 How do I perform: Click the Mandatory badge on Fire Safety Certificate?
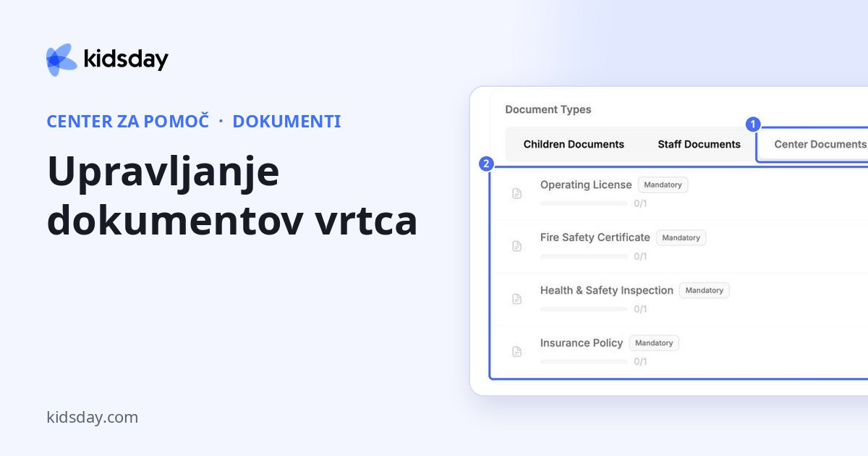pyautogui.click(x=681, y=237)
